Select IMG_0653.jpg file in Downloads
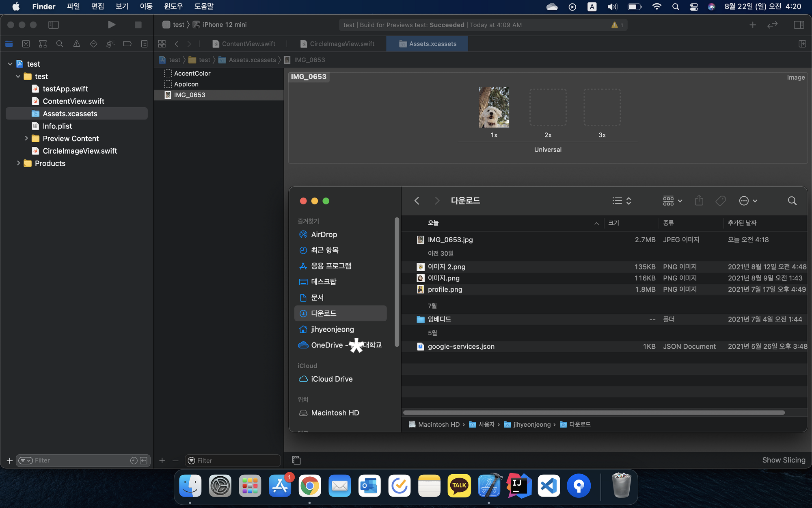 (x=450, y=240)
